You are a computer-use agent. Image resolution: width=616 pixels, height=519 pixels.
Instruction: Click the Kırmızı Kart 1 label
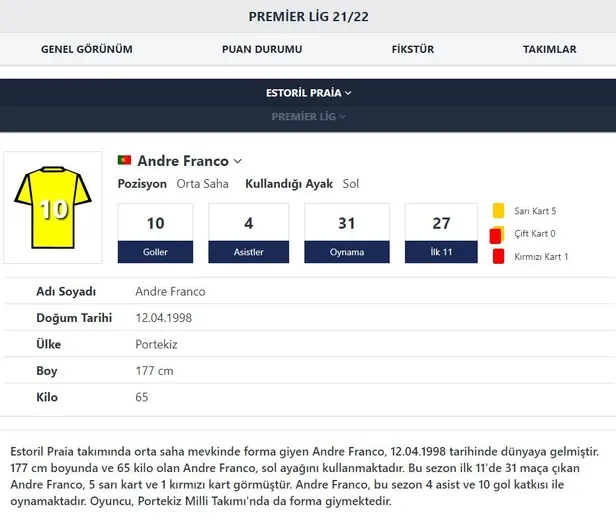(541, 257)
